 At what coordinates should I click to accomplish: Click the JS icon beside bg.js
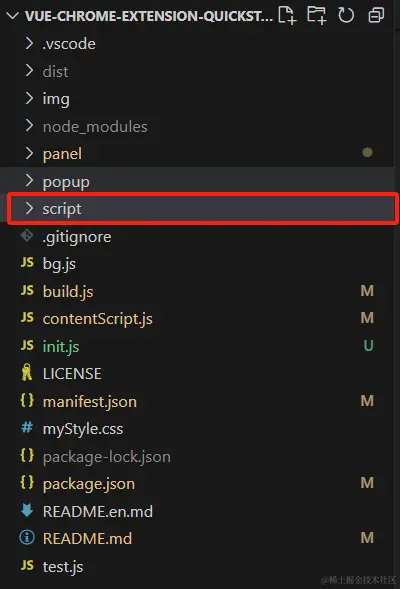coord(27,262)
